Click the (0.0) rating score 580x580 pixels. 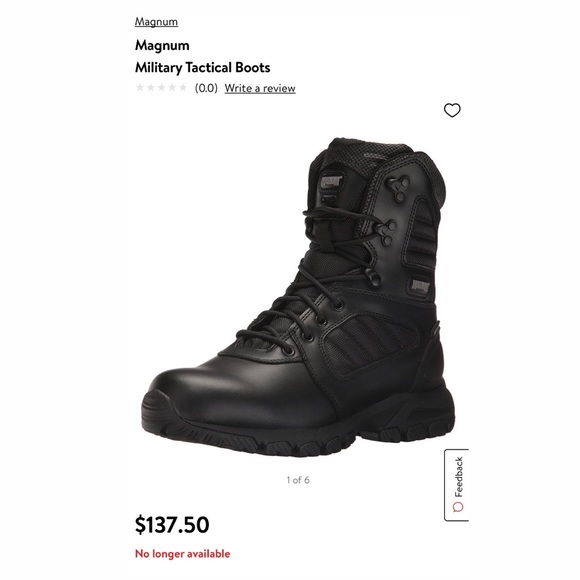point(206,88)
